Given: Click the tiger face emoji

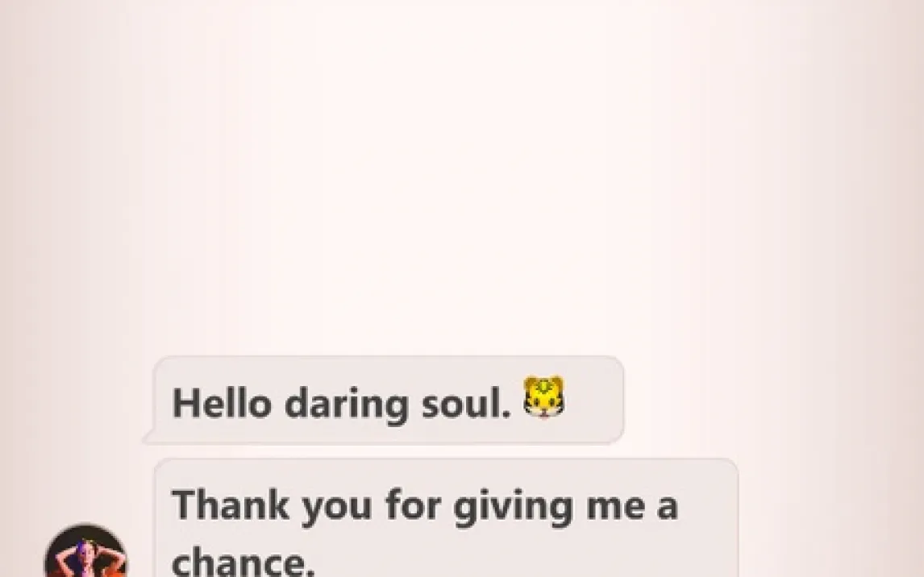Looking at the screenshot, I should point(544,398).
